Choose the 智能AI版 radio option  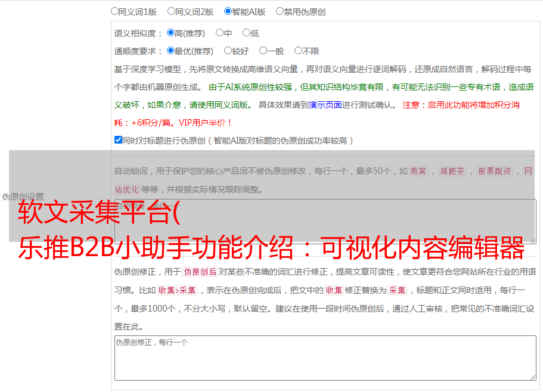[228, 11]
